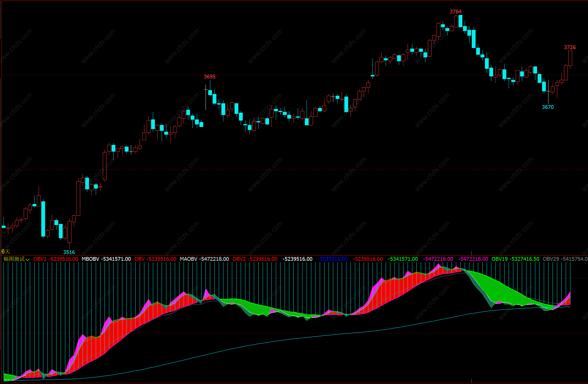Click the OBV2 indicator value label
This screenshot has width=588, height=384.
point(255,259)
